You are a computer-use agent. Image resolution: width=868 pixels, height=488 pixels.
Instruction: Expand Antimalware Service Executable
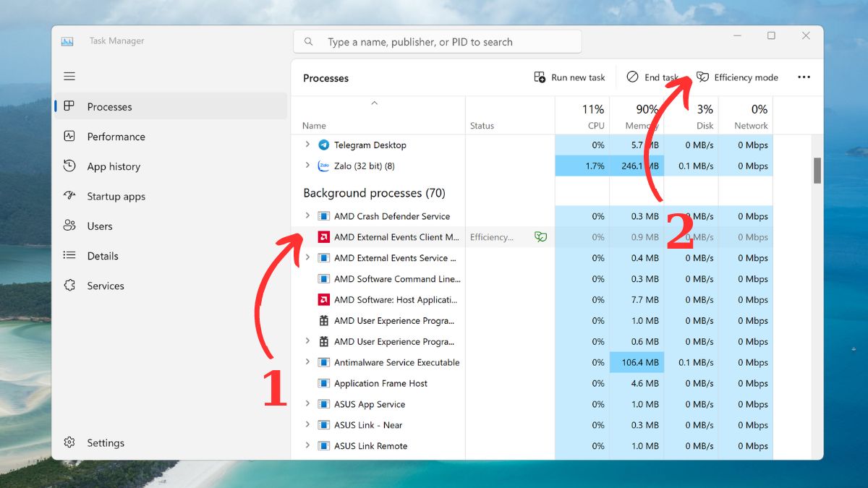pyautogui.click(x=307, y=362)
